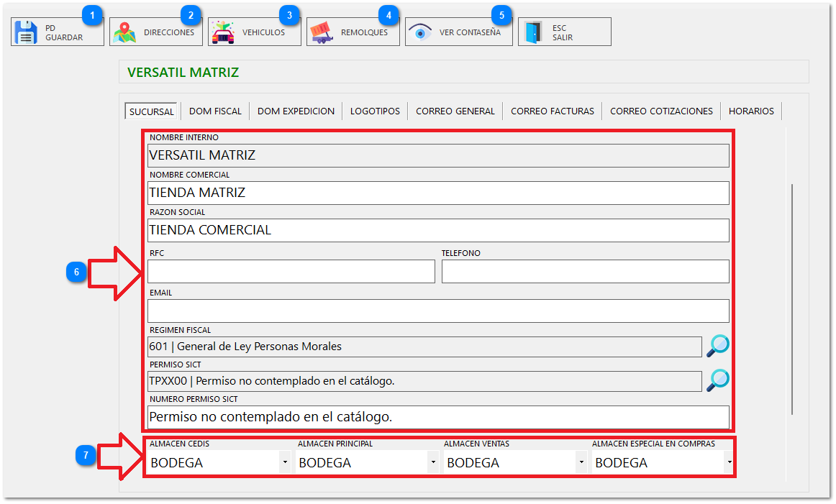
Task: Open the Vehiculos car icon
Action: tap(224, 32)
